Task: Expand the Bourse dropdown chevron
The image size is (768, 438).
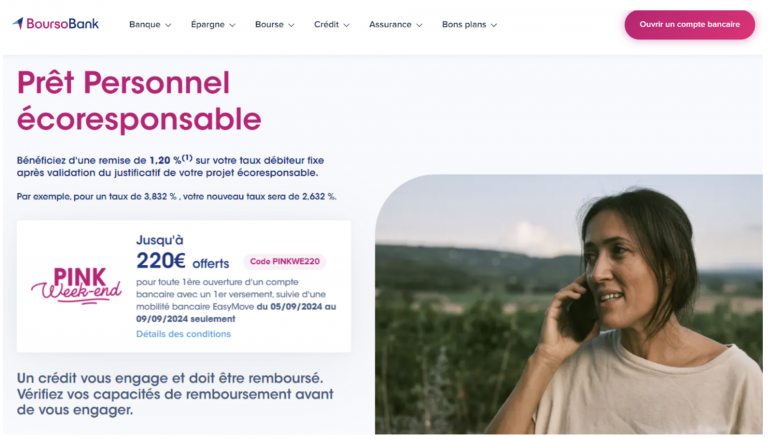Action: tap(291, 25)
